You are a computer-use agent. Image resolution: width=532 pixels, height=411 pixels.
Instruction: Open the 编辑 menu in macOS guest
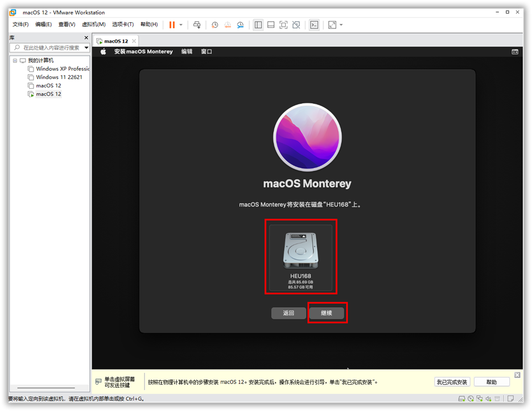(x=187, y=52)
